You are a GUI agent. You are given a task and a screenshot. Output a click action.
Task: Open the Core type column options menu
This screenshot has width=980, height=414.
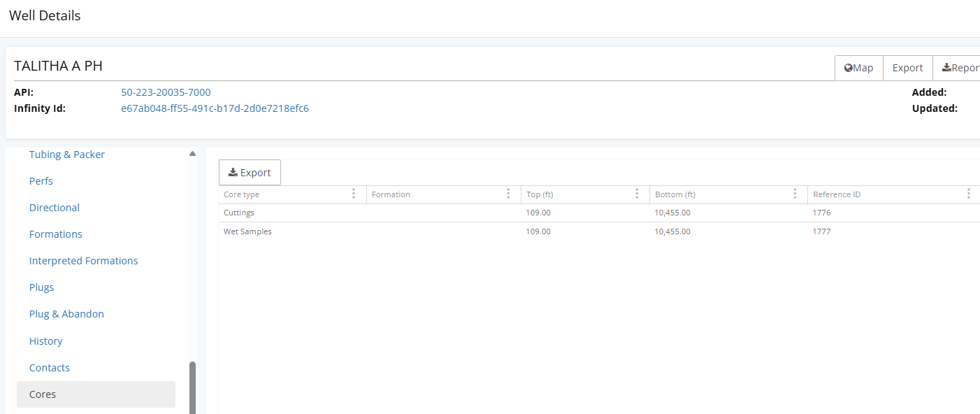[x=354, y=194]
